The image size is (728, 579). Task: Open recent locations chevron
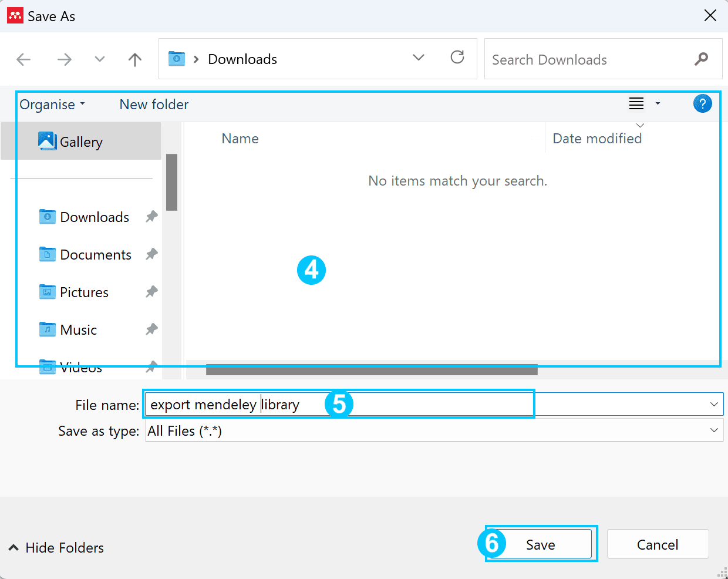100,59
